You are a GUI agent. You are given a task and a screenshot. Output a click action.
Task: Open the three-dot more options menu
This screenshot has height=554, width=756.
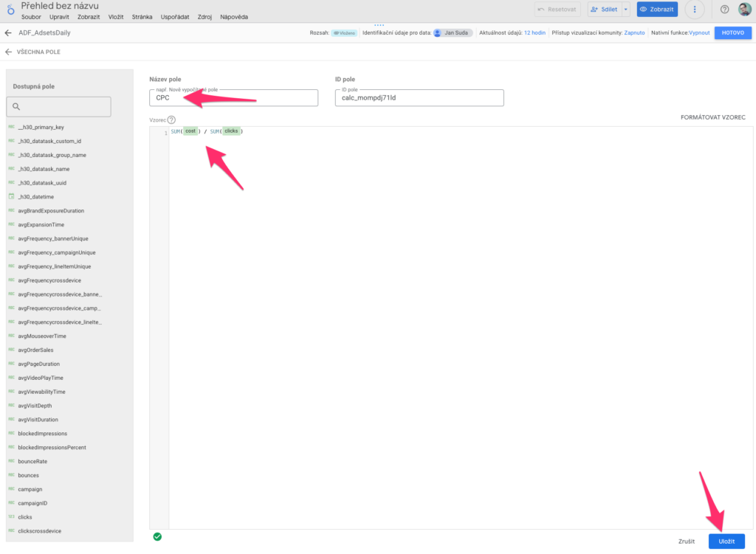point(694,10)
